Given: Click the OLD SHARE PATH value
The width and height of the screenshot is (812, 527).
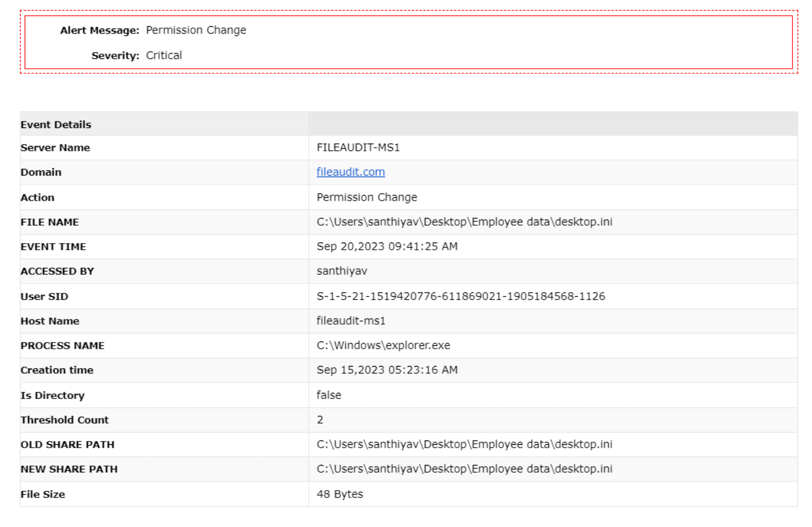Looking at the screenshot, I should (464, 444).
